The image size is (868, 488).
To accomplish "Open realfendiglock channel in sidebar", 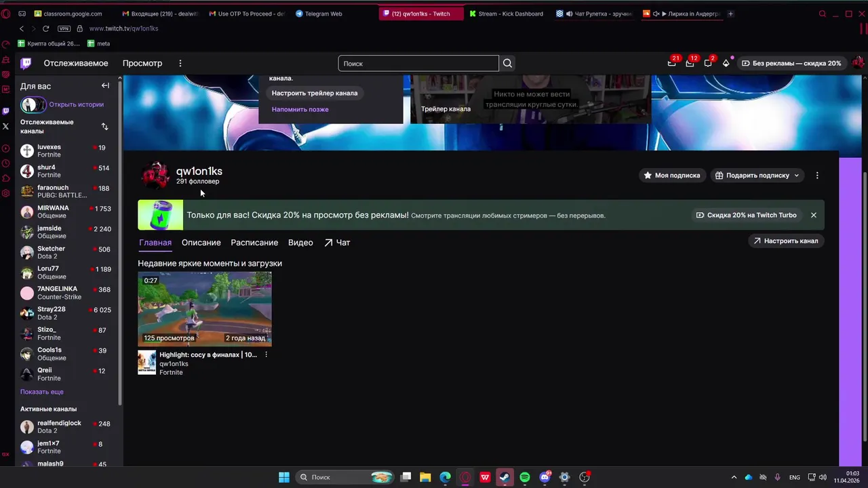I will point(68,427).
